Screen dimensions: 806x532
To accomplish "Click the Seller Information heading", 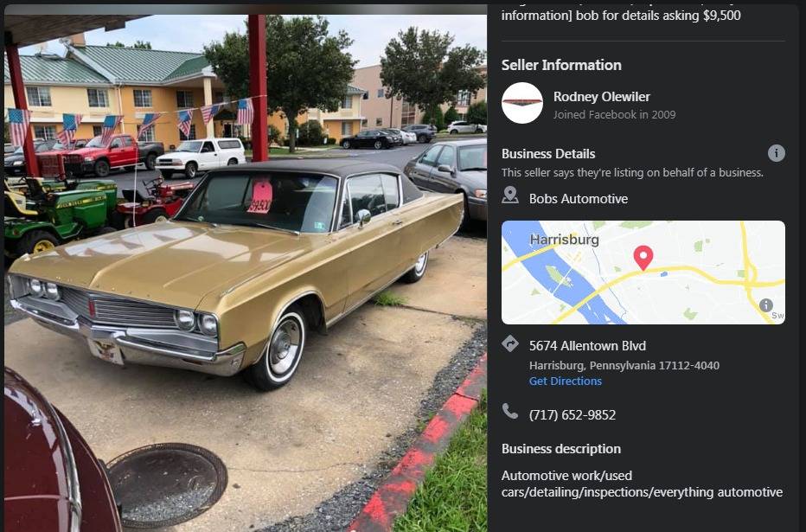I will pos(561,65).
